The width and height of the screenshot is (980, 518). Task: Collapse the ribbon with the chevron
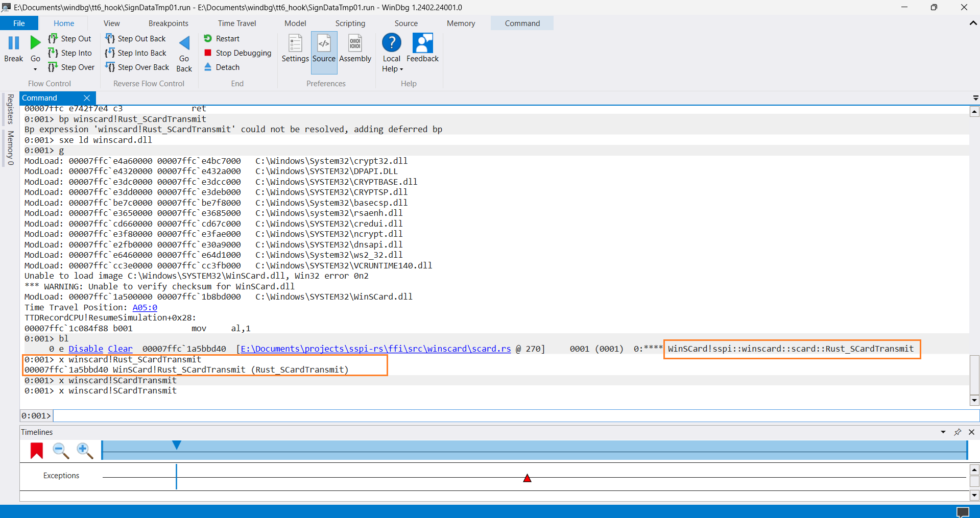pos(973,23)
